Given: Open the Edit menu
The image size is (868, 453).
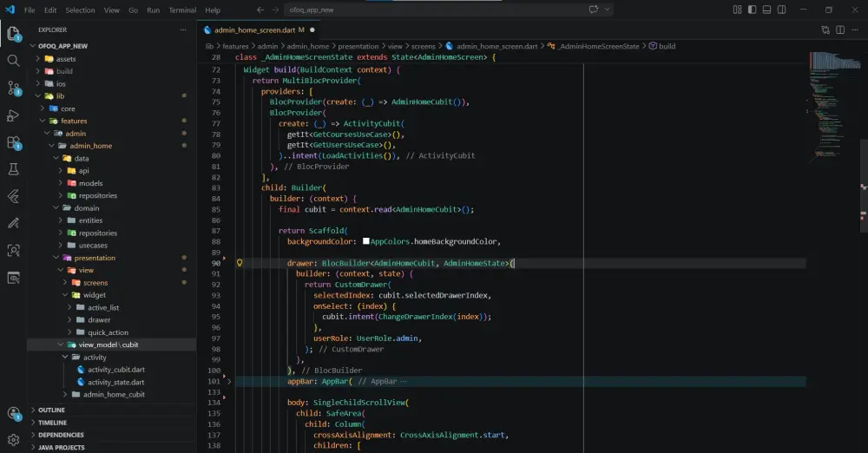Looking at the screenshot, I should click(x=50, y=10).
